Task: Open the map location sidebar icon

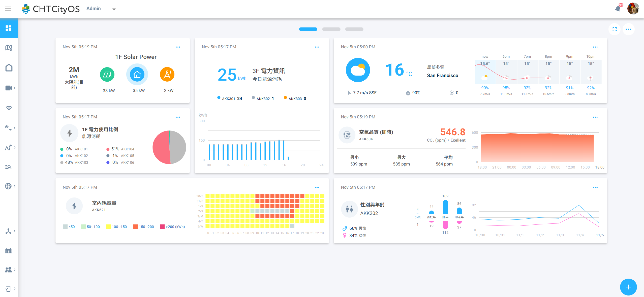Action: pos(9,48)
